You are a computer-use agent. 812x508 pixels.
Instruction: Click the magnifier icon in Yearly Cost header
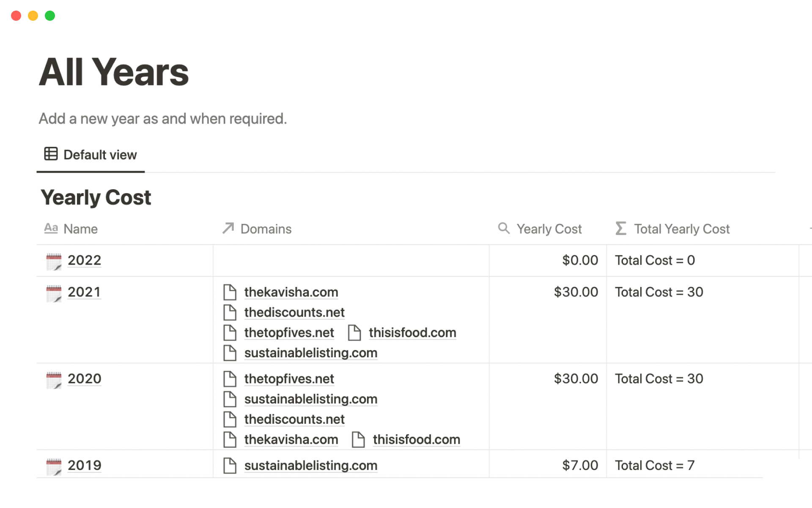coord(503,229)
